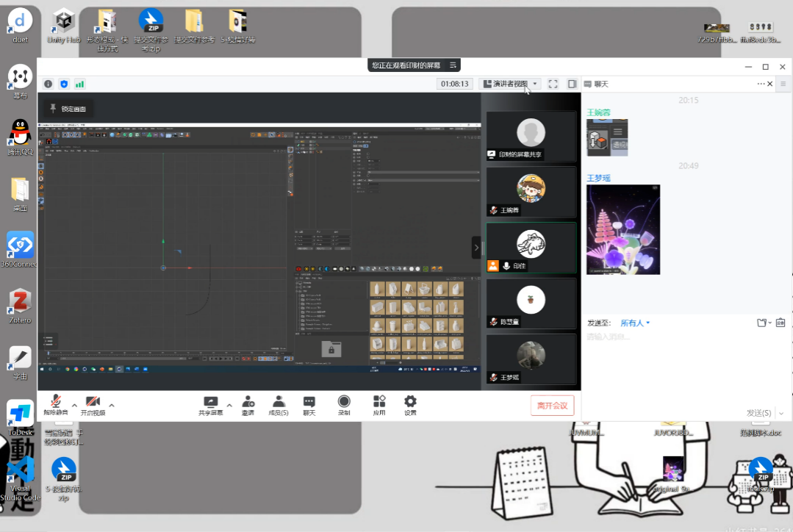793x532 pixels.
Task: Turn on the camera (开启视频)
Action: (x=93, y=404)
